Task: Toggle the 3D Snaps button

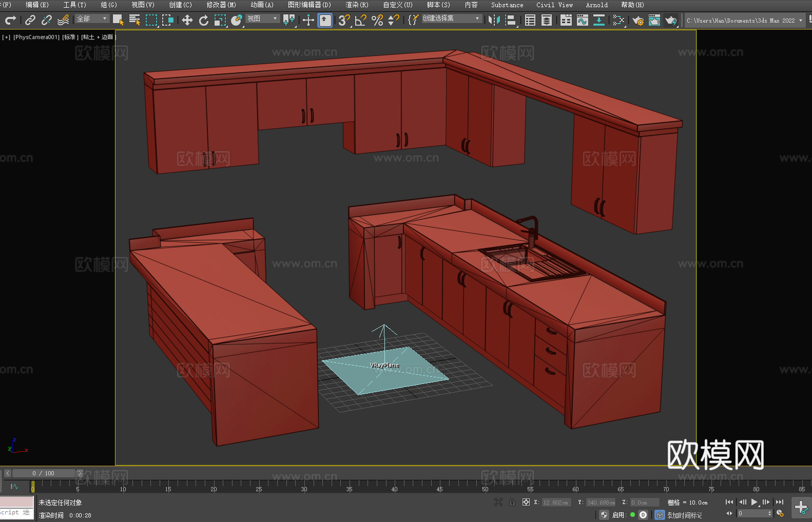Action: [x=344, y=20]
